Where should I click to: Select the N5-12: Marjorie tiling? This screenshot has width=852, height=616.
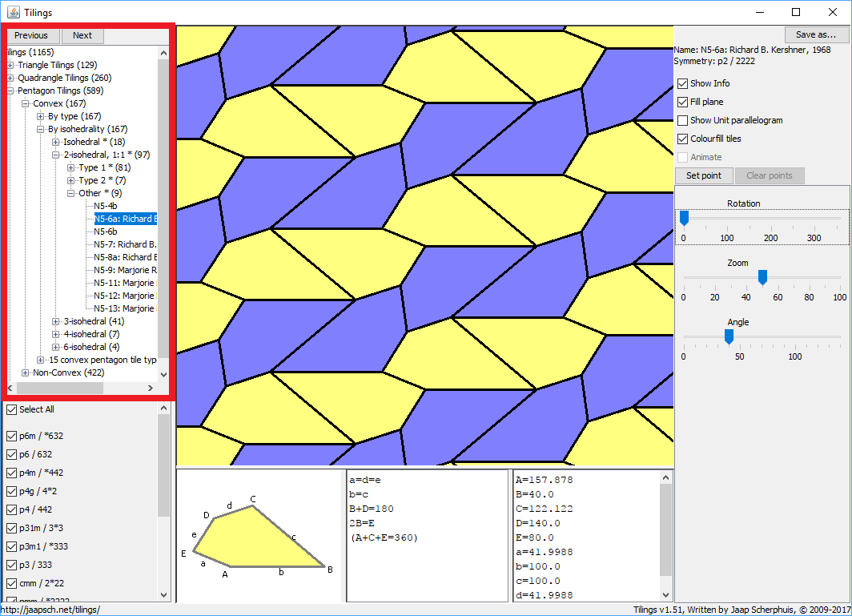(x=125, y=296)
